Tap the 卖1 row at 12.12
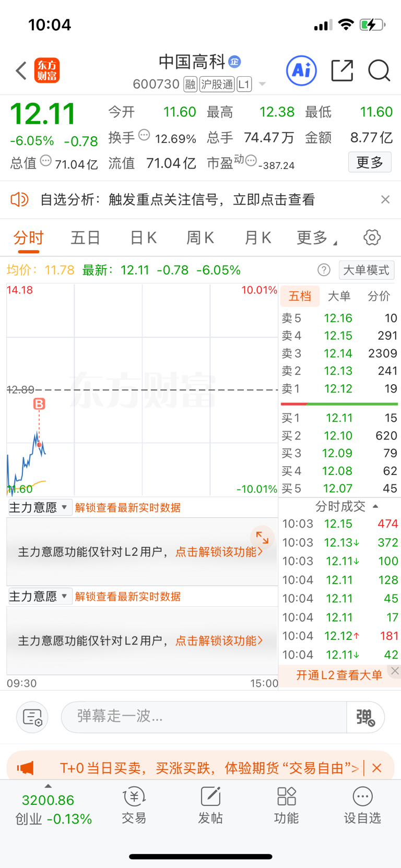The width and height of the screenshot is (401, 868). tap(339, 389)
